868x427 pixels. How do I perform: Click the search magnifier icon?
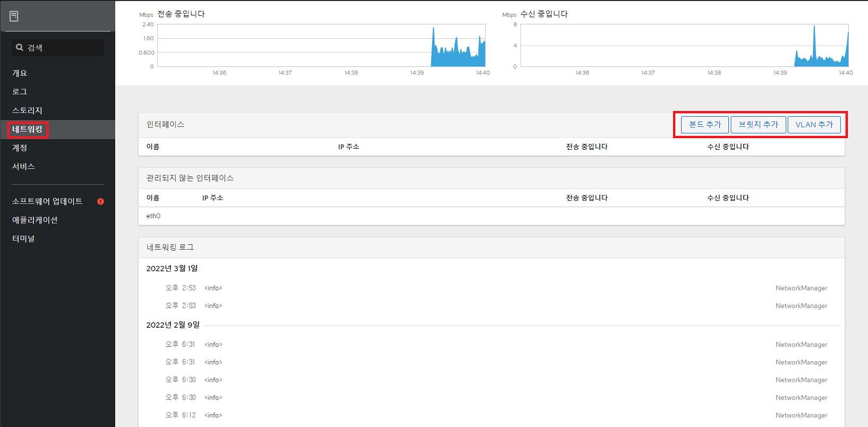(20, 47)
